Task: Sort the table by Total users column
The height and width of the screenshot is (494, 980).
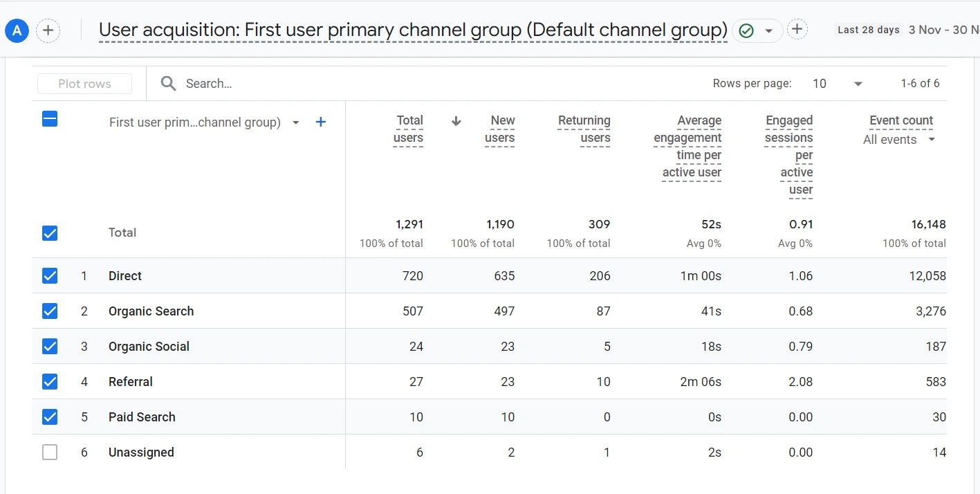Action: coord(408,129)
